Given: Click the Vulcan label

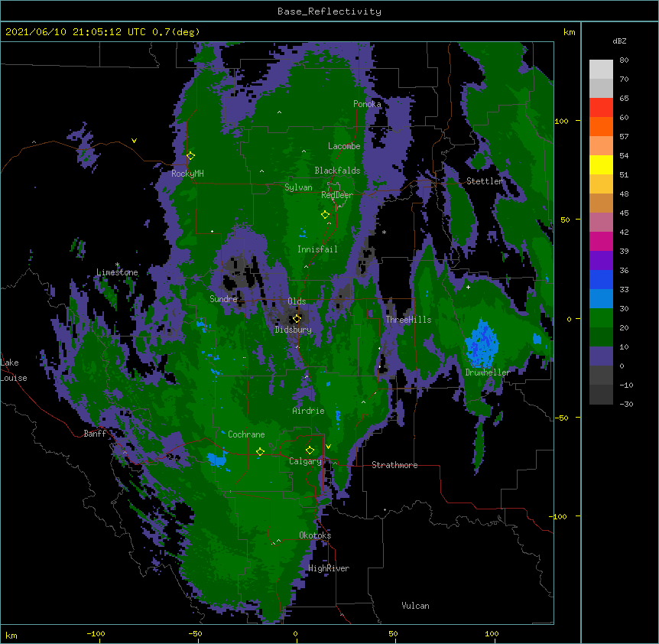Looking at the screenshot, I should (x=415, y=606).
